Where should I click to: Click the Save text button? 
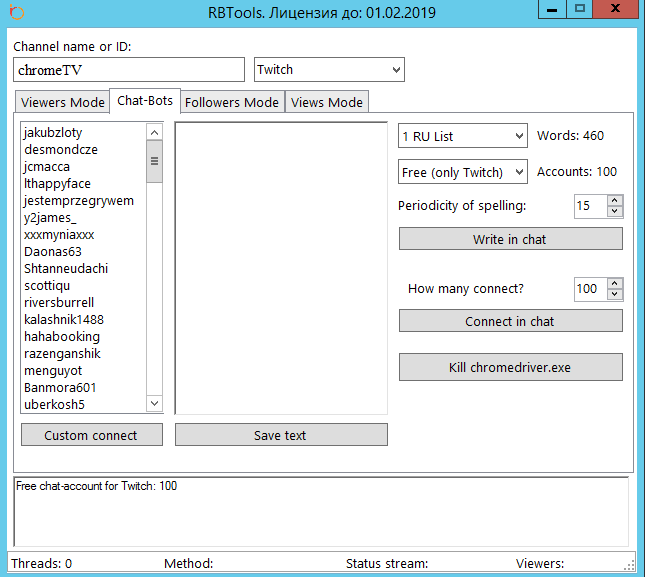click(x=281, y=435)
